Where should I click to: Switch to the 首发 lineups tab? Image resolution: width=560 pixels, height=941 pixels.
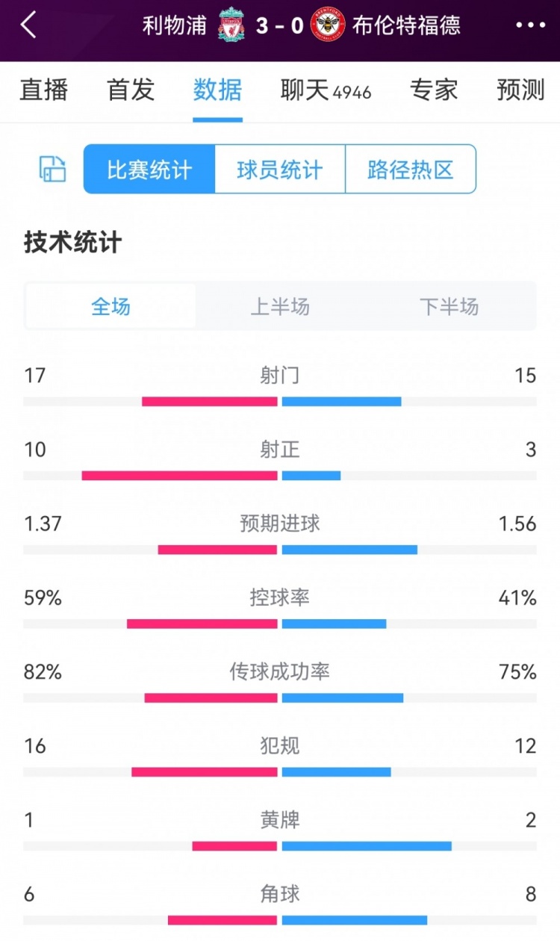(130, 90)
